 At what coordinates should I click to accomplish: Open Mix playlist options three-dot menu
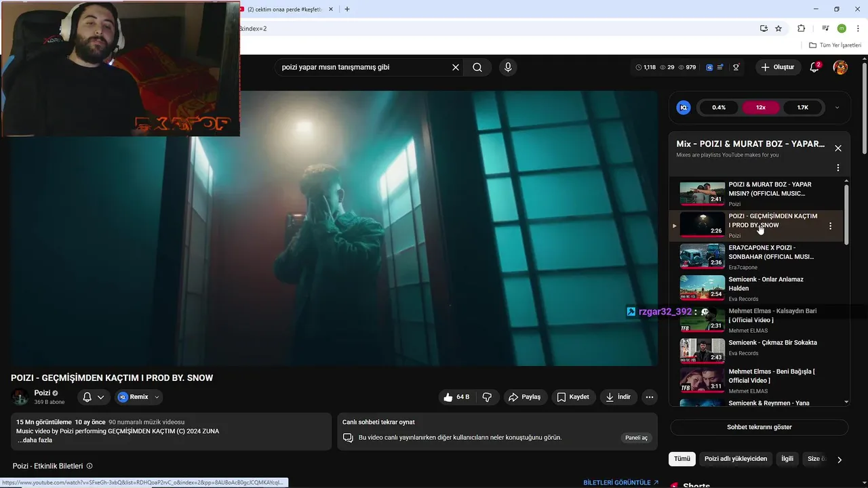click(x=838, y=167)
